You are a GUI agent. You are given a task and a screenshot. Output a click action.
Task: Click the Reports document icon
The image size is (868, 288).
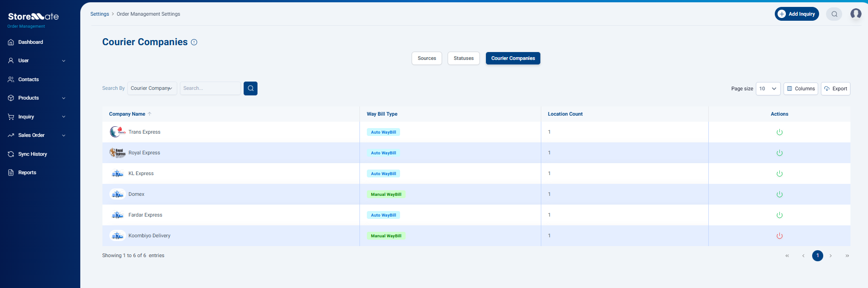click(x=11, y=173)
